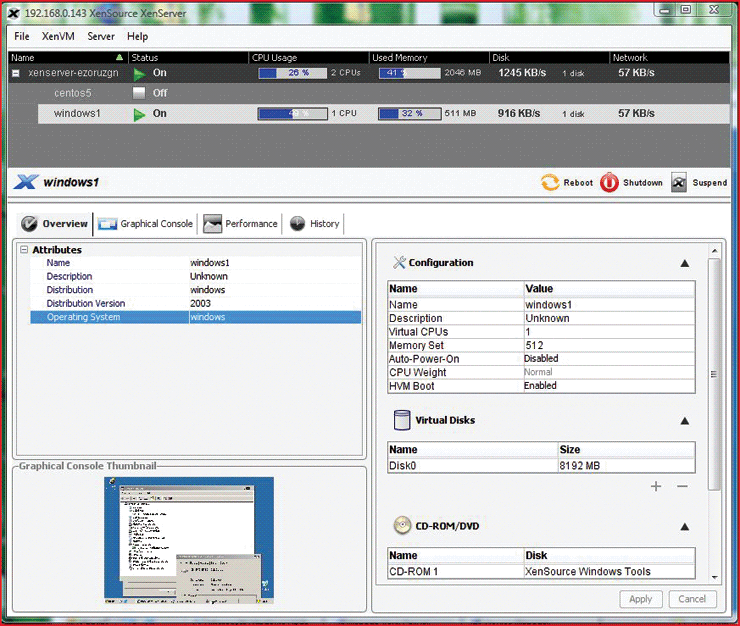Switch to the Graphical Console tab

(x=146, y=224)
